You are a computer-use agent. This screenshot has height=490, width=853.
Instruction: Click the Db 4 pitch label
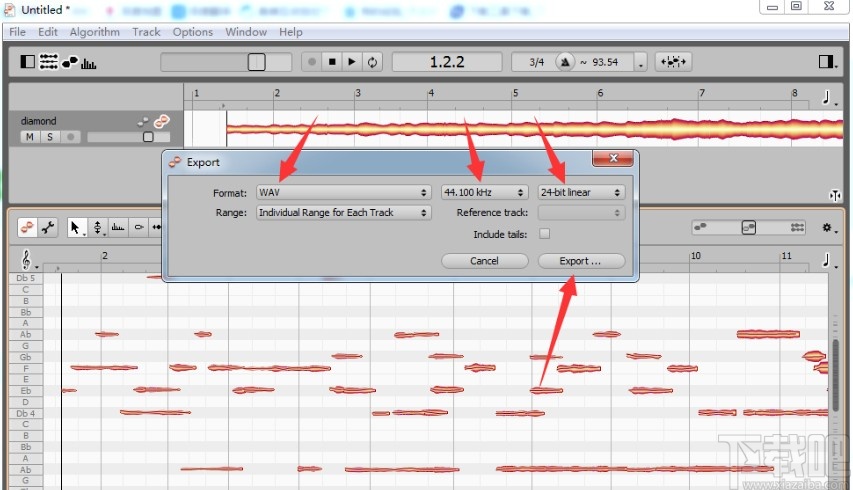click(x=26, y=413)
